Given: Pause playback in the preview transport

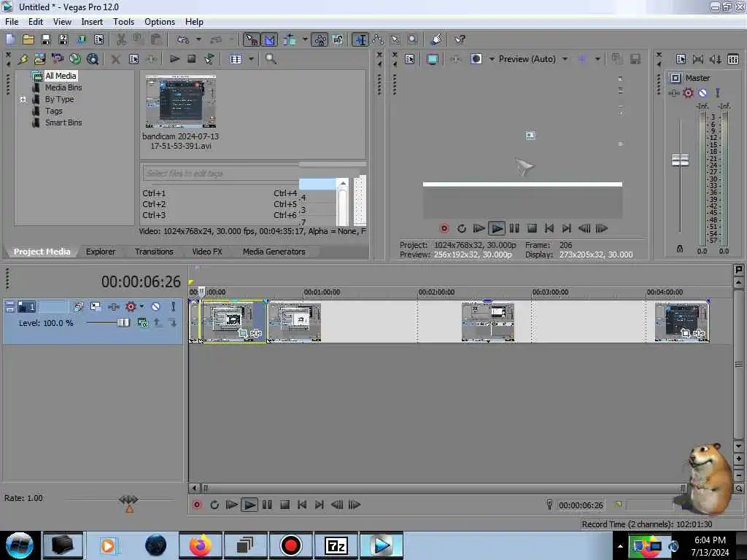Looking at the screenshot, I should point(514,228).
